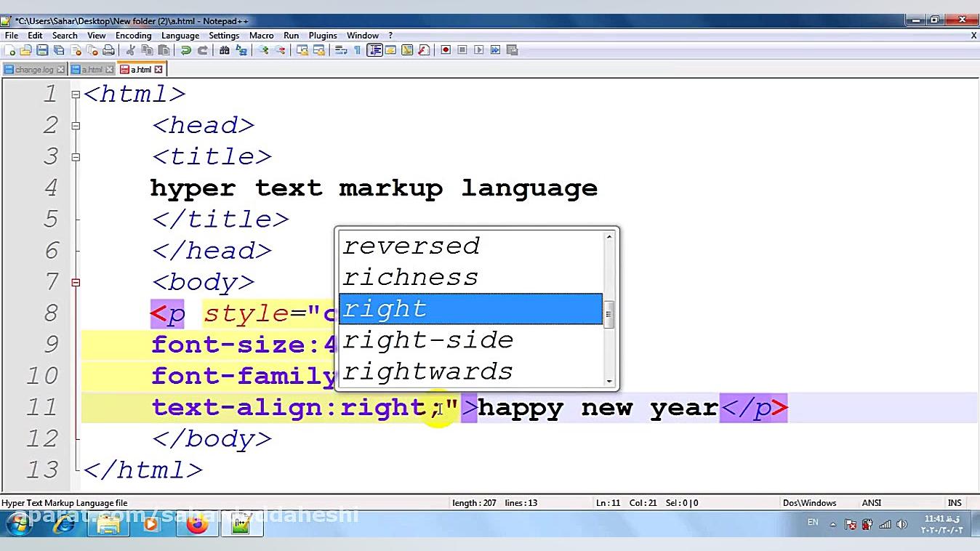
Task: Click the autocomplete scrollbar thumb
Action: (609, 315)
